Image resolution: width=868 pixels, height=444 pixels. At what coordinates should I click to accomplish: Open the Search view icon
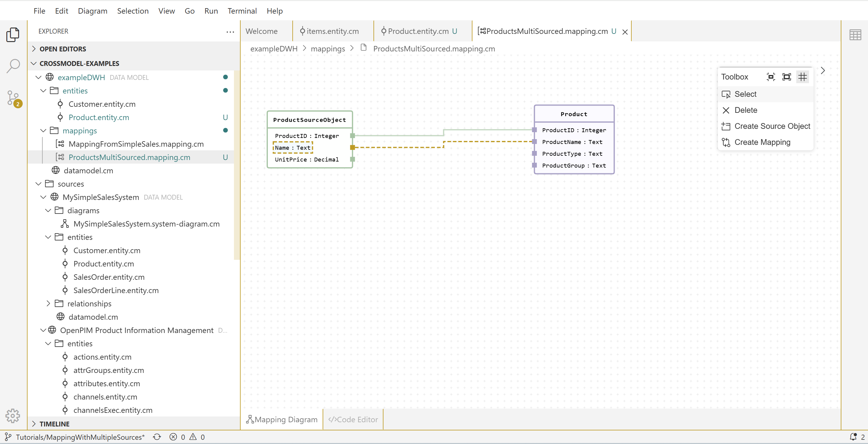[13, 66]
